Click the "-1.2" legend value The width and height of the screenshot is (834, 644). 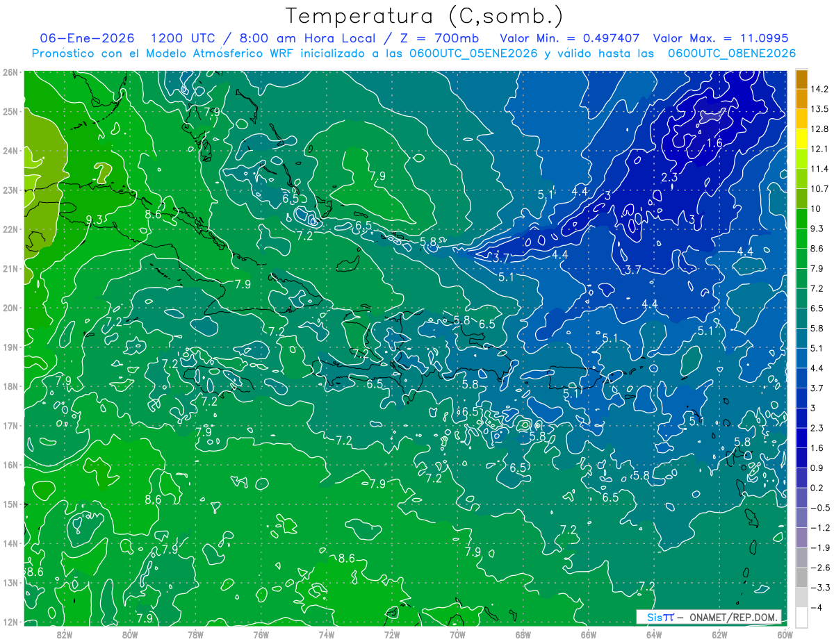click(819, 528)
